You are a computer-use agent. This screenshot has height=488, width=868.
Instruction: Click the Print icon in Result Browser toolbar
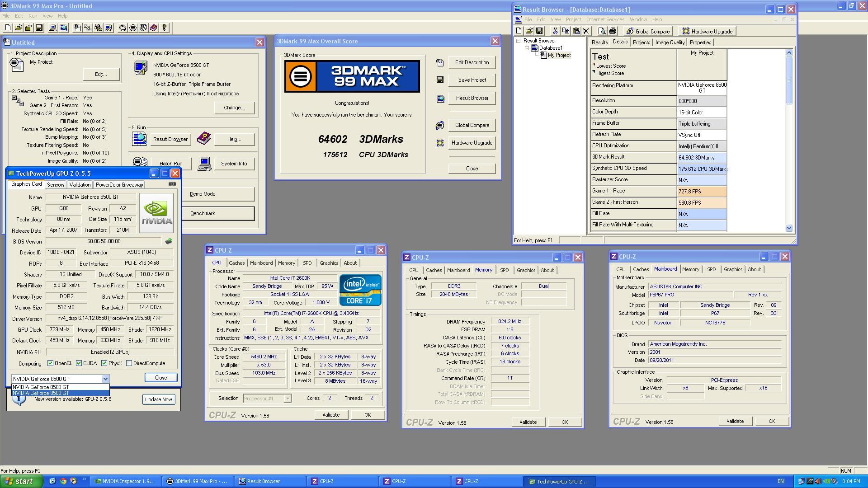[x=613, y=31]
